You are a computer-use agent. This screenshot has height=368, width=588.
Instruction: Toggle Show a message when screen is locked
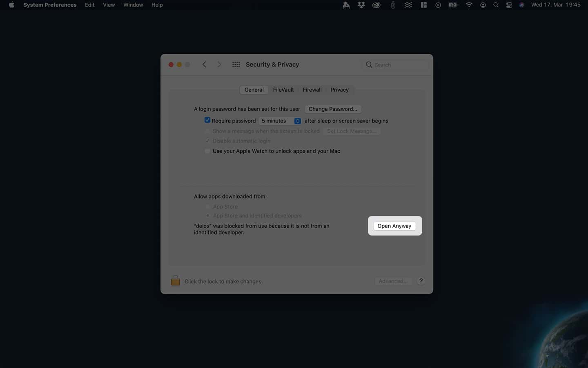207,131
